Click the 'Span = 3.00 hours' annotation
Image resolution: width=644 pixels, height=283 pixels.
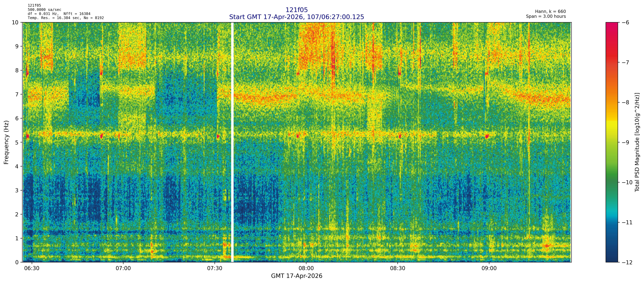[546, 16]
